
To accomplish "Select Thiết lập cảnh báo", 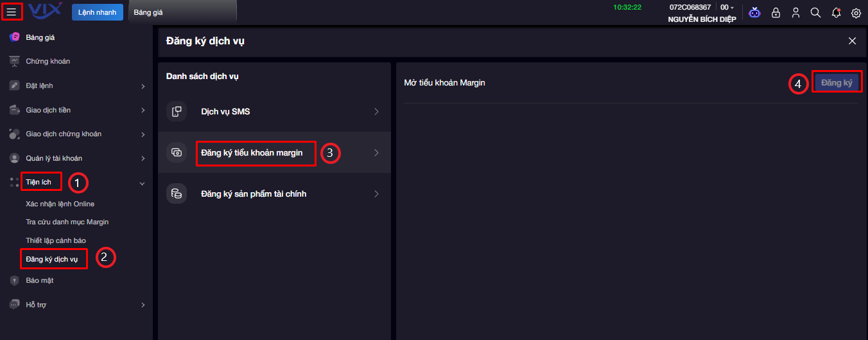I will click(x=55, y=240).
